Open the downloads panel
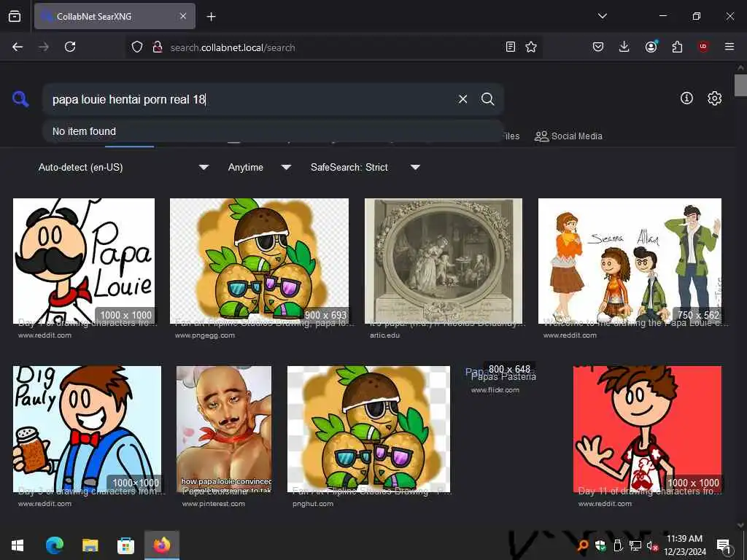 [x=624, y=47]
